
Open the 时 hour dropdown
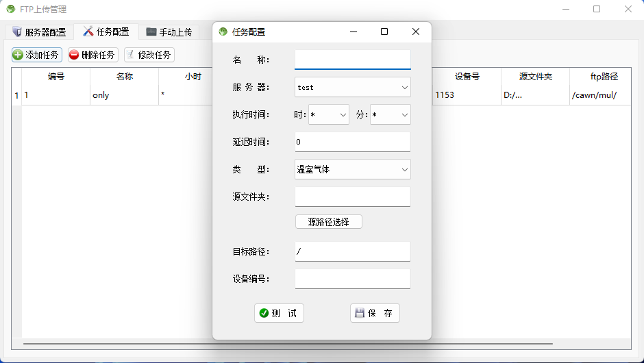click(x=329, y=114)
